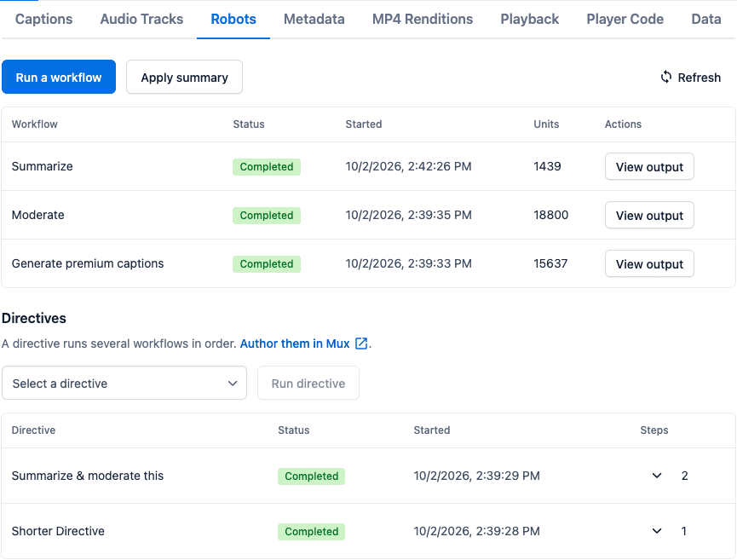Expand steps for Summarize & moderate this
Viewport: 737px width, 560px height.
tap(657, 476)
